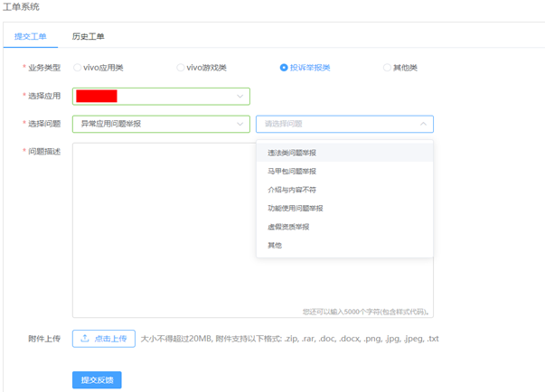Click the chevron in 异常应用问题举报 field
The width and height of the screenshot is (545, 392).
point(240,124)
